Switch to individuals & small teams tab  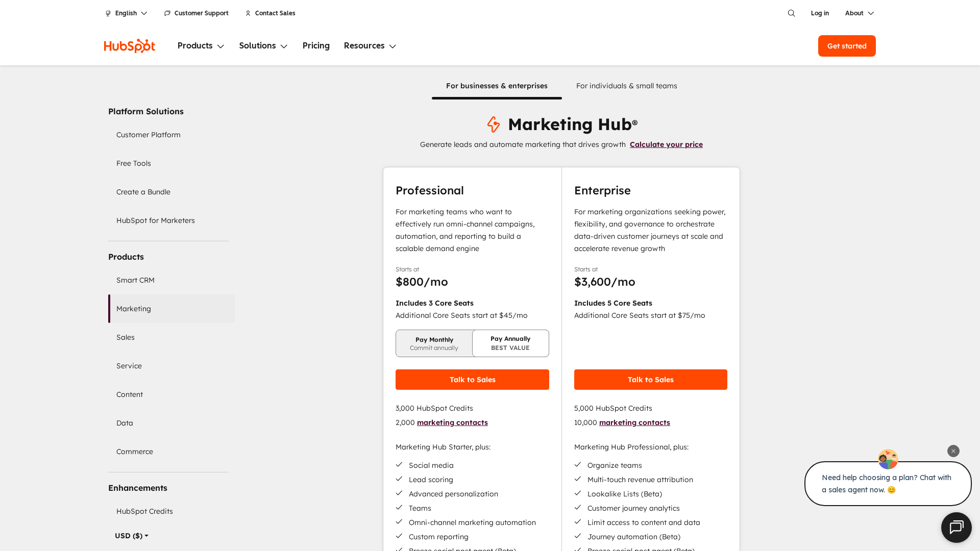point(626,86)
